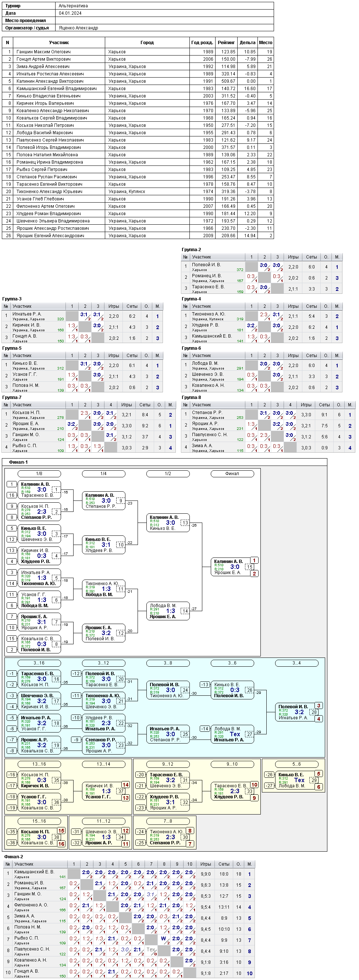Click the place 1 badge by Калинин final
This screenshot has height=980, width=359.
(x=254, y=560)
